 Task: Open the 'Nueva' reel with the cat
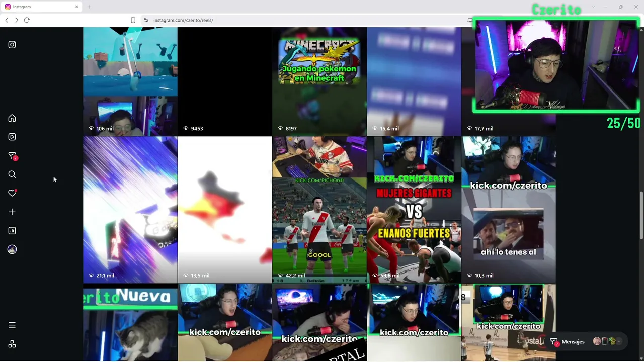(130, 323)
